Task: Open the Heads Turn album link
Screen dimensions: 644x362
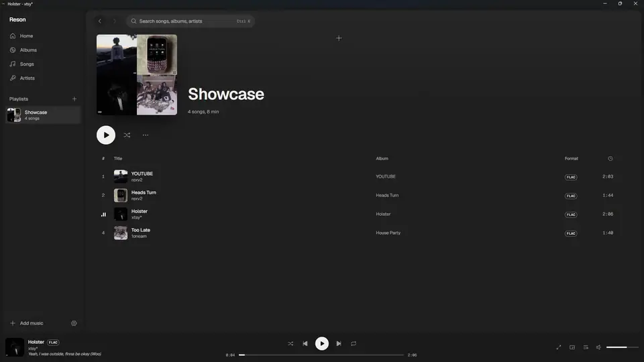Action: click(x=387, y=195)
